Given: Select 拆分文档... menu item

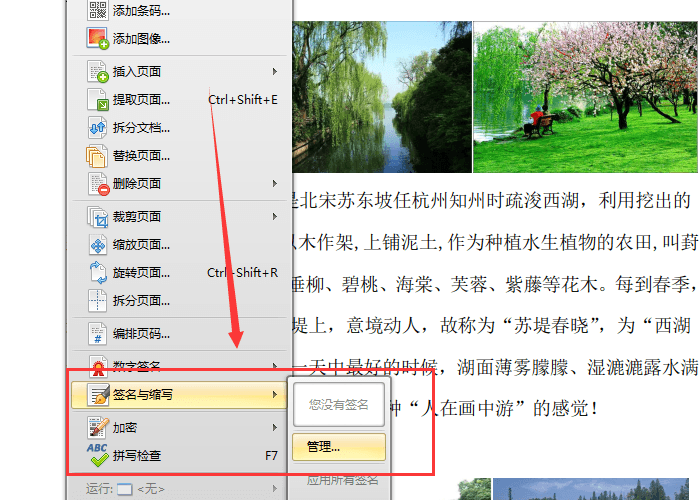Looking at the screenshot, I should tap(179, 128).
